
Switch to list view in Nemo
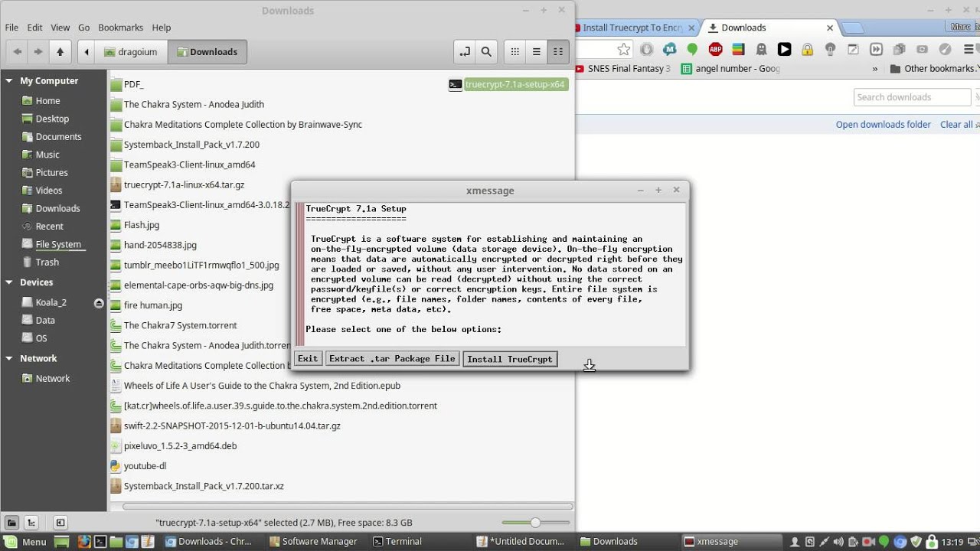(537, 52)
